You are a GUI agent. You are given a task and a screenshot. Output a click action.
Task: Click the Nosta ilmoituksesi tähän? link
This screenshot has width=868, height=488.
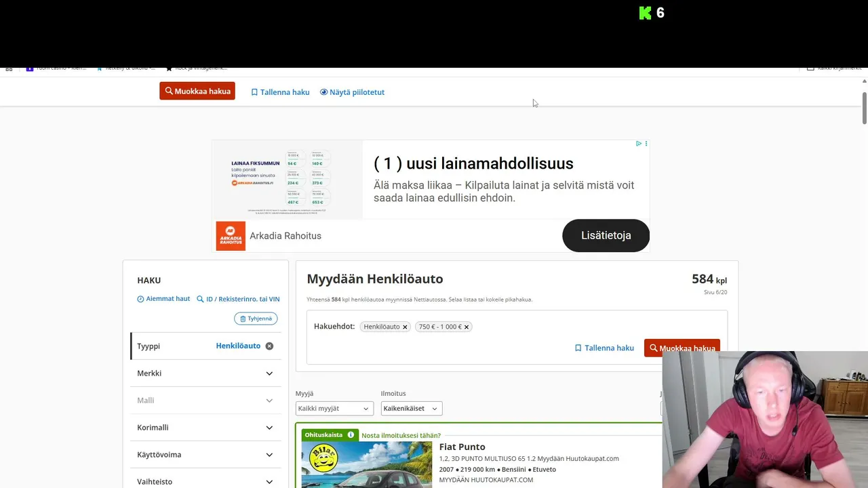pos(401,435)
